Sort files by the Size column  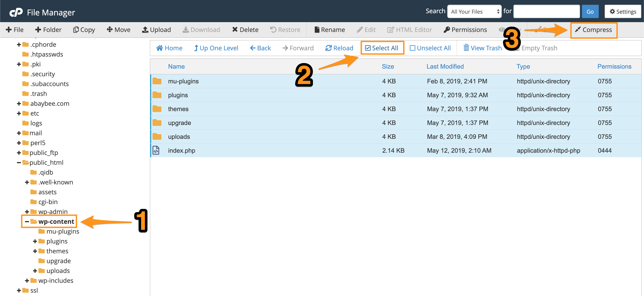pyautogui.click(x=388, y=66)
